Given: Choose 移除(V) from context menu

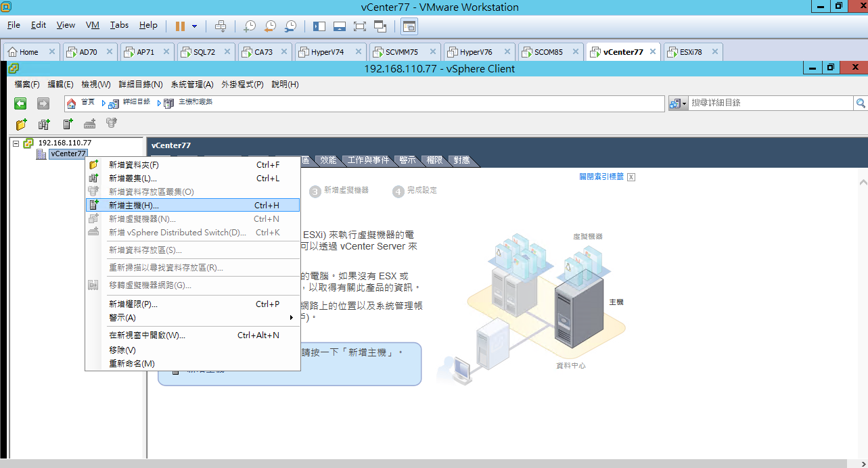Looking at the screenshot, I should [193, 350].
